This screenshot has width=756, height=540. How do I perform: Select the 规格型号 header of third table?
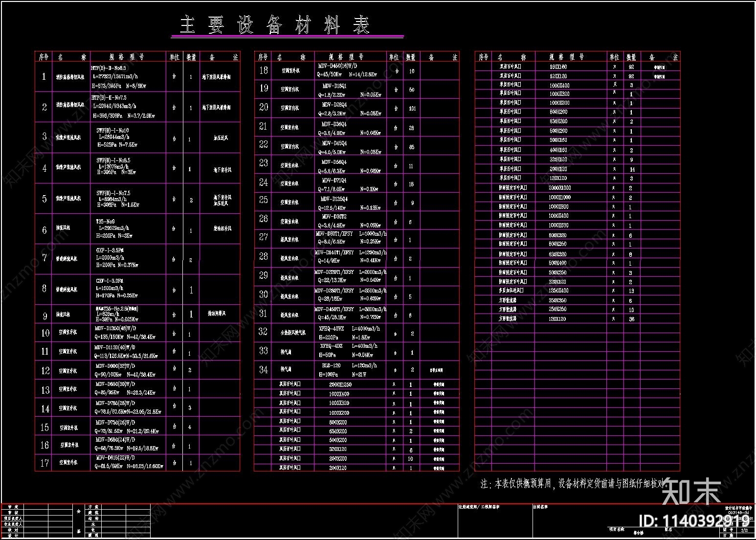[567, 57]
